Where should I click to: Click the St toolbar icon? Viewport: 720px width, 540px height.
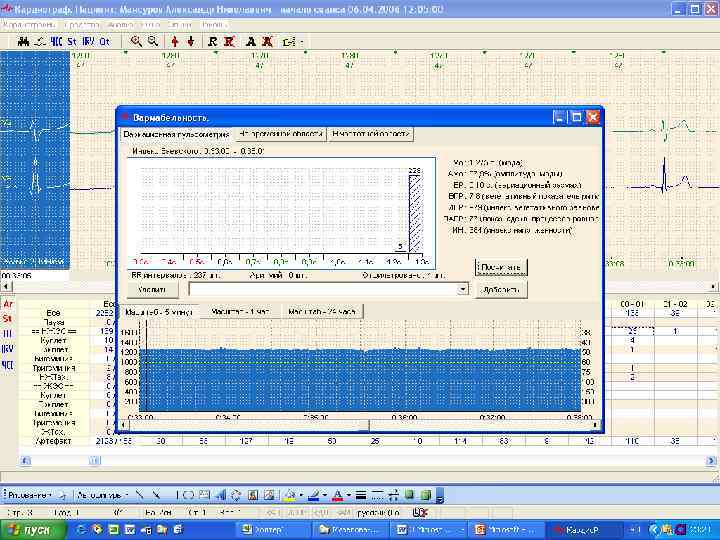72,41
